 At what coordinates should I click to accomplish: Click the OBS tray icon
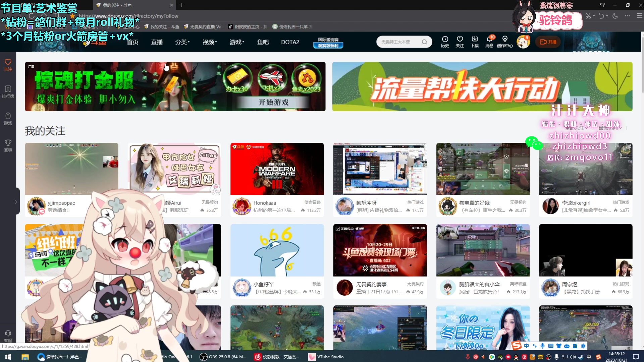point(548,357)
